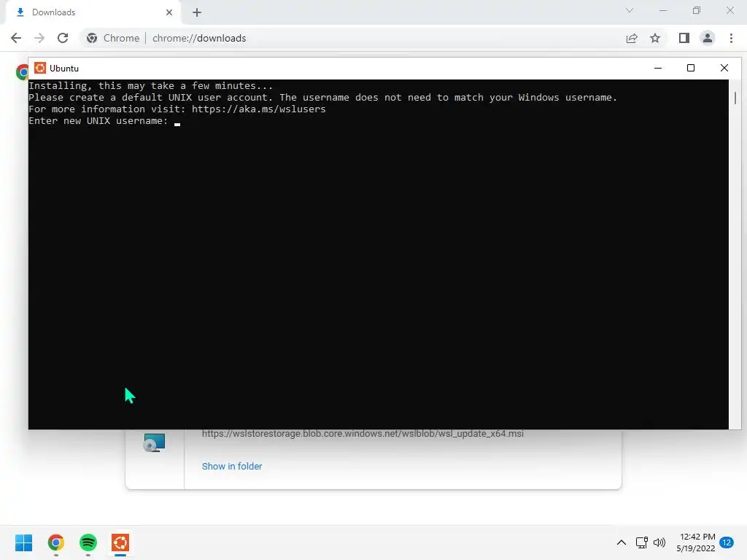Show hidden system tray icons
Screen dimensions: 747x560
tap(622, 542)
